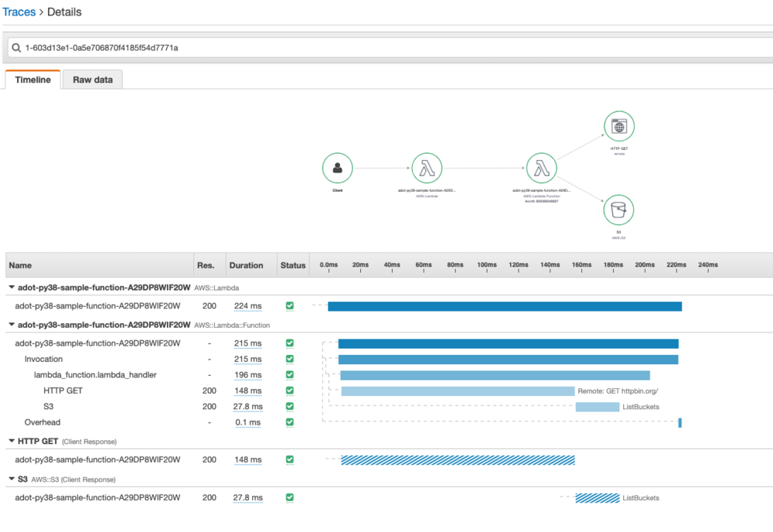Click the S3 bucket node in the map
The height and width of the screenshot is (532, 773).
point(618,209)
